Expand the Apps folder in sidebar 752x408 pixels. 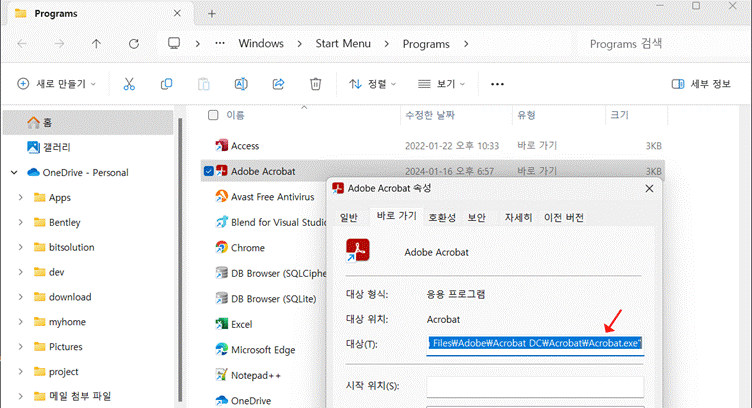click(x=21, y=197)
